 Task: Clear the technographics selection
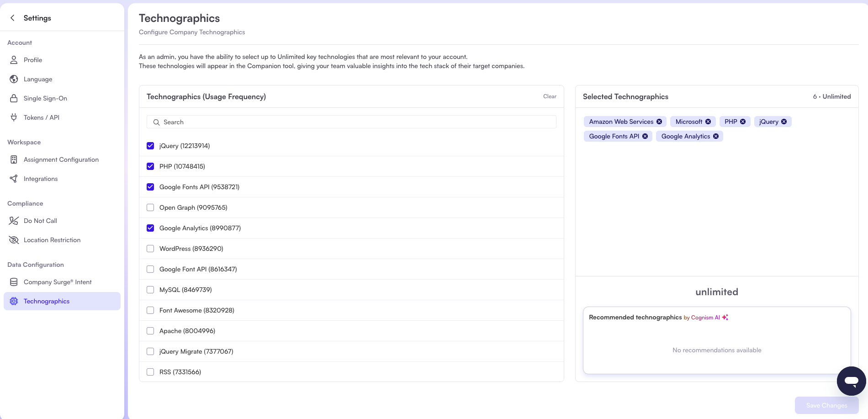(550, 96)
